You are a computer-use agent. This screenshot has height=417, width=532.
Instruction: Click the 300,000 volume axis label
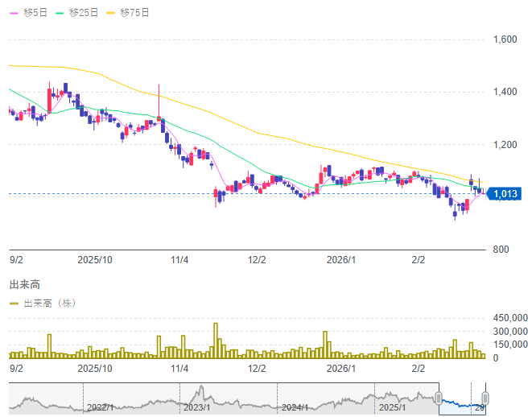tap(510, 331)
